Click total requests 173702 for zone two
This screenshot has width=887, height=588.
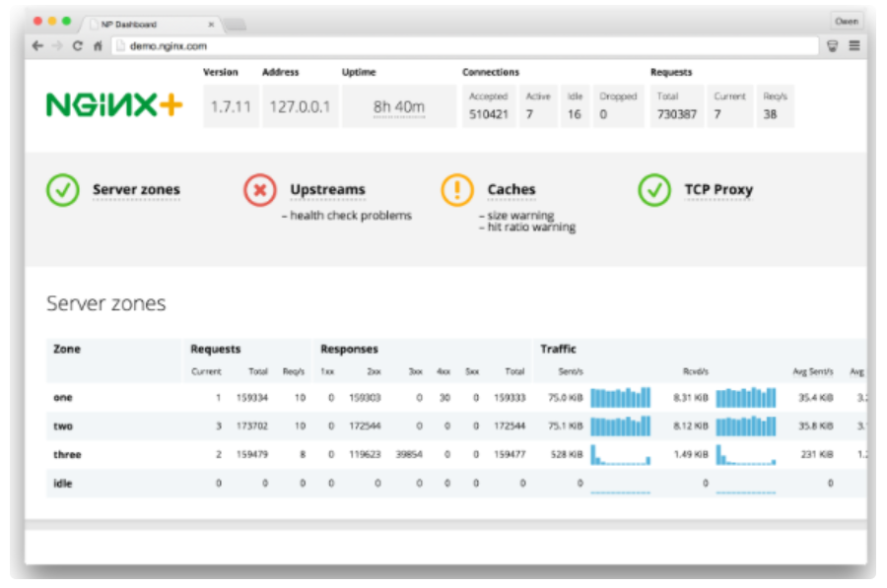252,425
